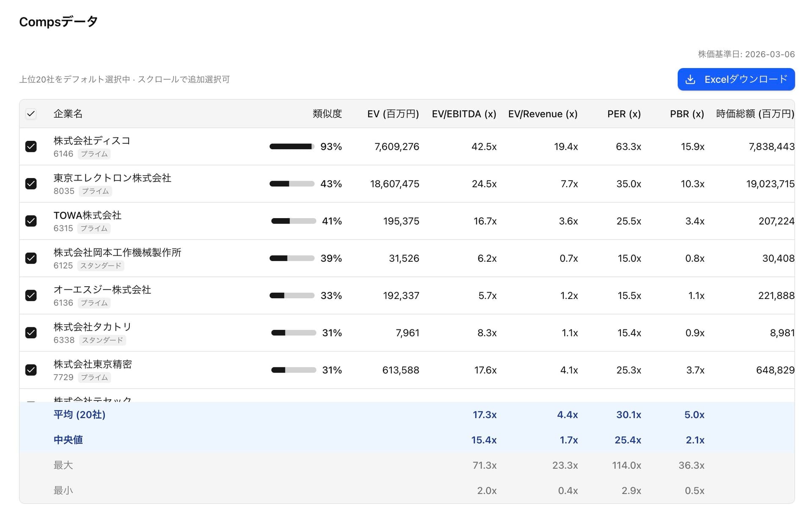Viewport: 812px width, 515px height.
Task: Click the Compsデータ page heading
Action: (x=58, y=22)
